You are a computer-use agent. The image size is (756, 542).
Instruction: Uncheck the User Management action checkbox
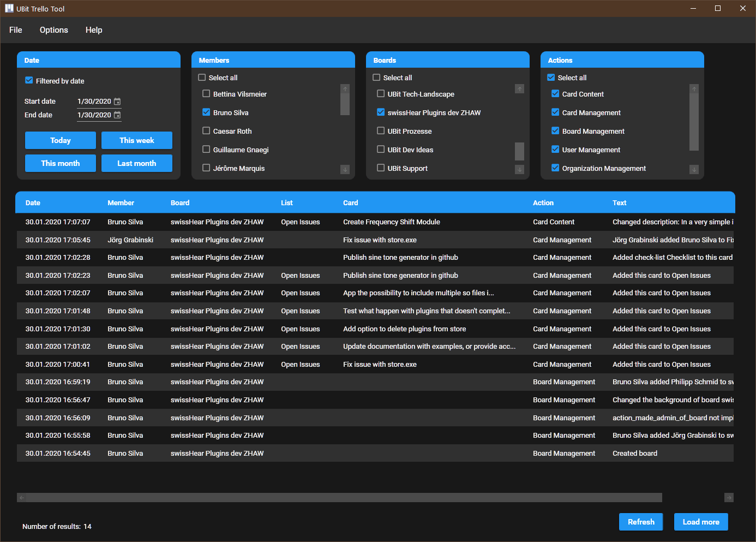(x=555, y=149)
